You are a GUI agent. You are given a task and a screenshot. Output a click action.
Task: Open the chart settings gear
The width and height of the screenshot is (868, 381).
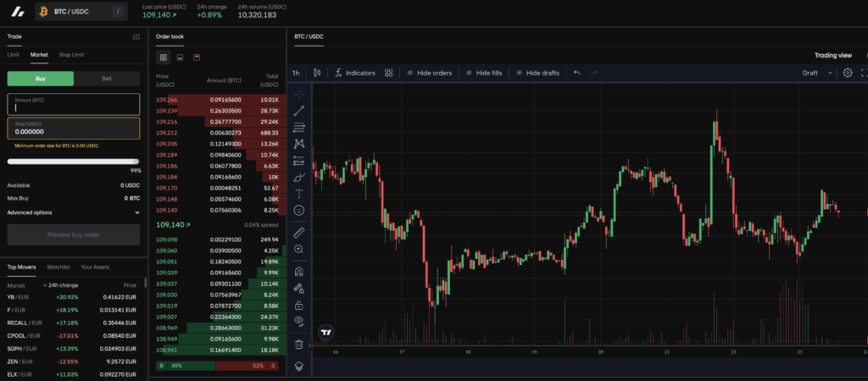(x=847, y=73)
